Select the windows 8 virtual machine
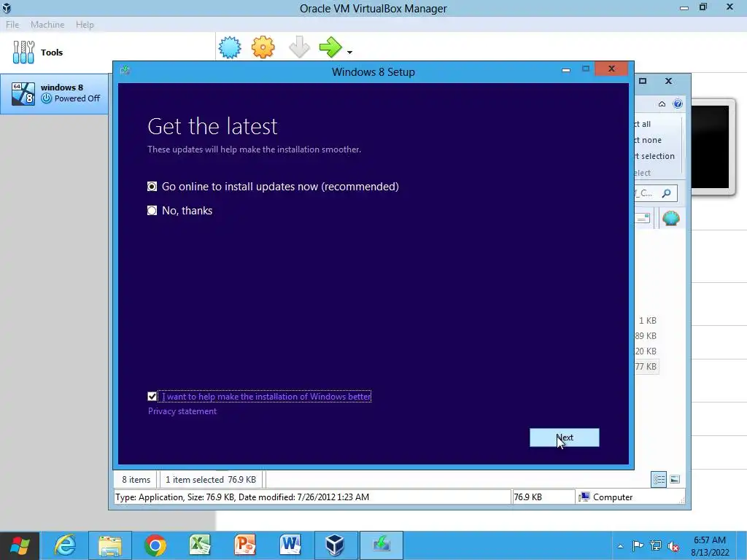The width and height of the screenshot is (747, 560). [54, 93]
